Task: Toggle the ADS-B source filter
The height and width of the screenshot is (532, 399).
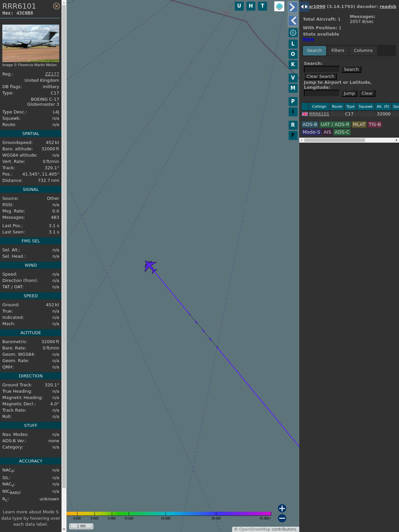Action: pyautogui.click(x=310, y=124)
